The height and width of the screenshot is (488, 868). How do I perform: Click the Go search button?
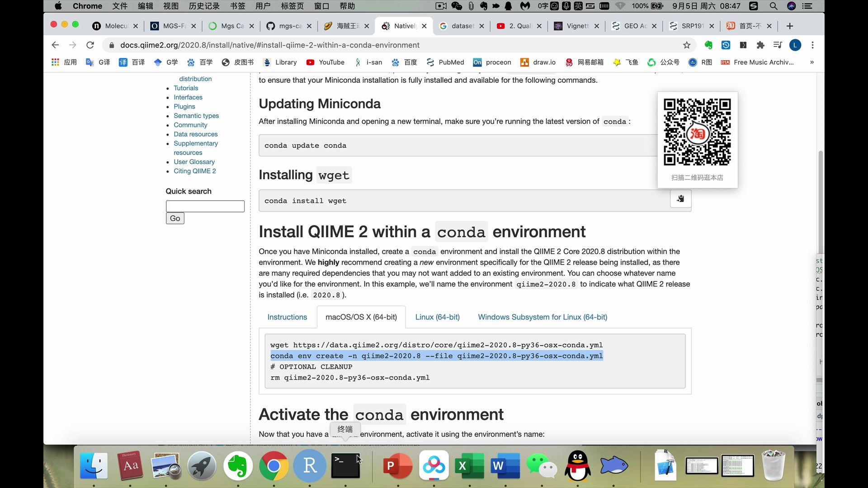click(x=175, y=218)
